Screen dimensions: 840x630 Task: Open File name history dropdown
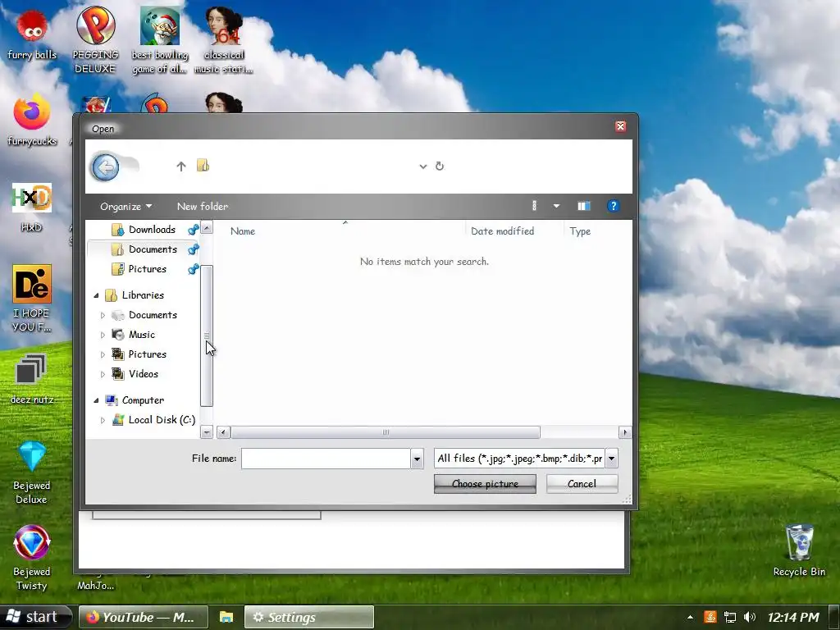[x=417, y=459]
